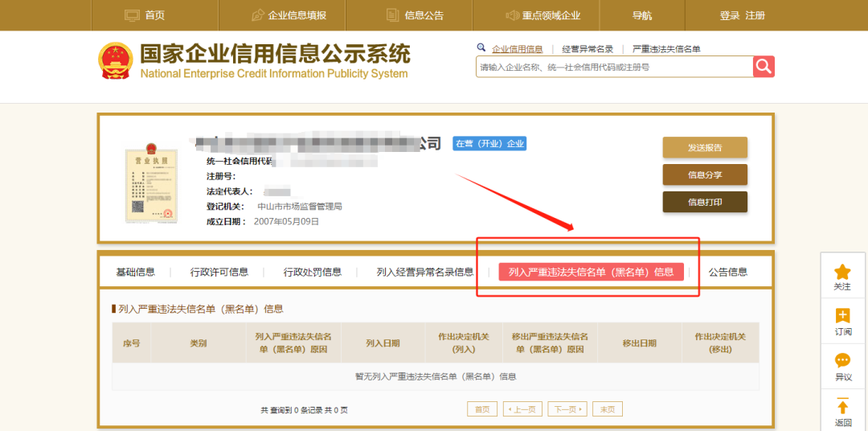
Task: Click the 上一页 pagination button
Action: [x=522, y=409]
